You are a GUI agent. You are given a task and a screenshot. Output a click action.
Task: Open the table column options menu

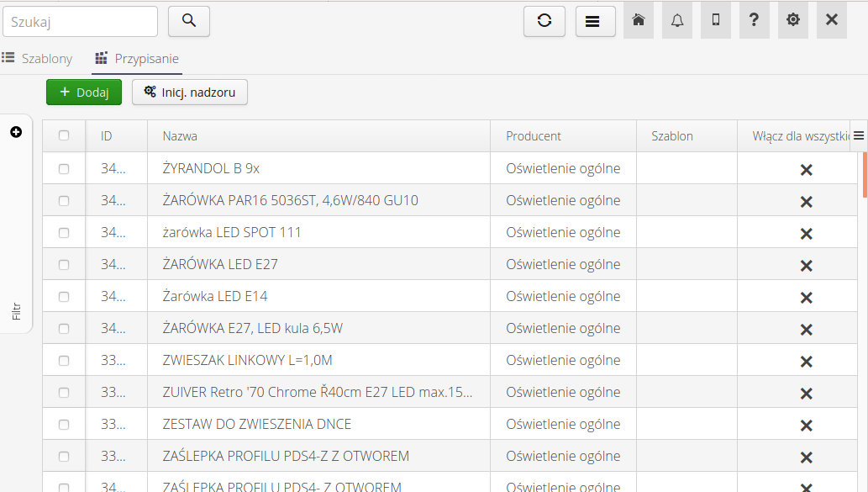(858, 135)
